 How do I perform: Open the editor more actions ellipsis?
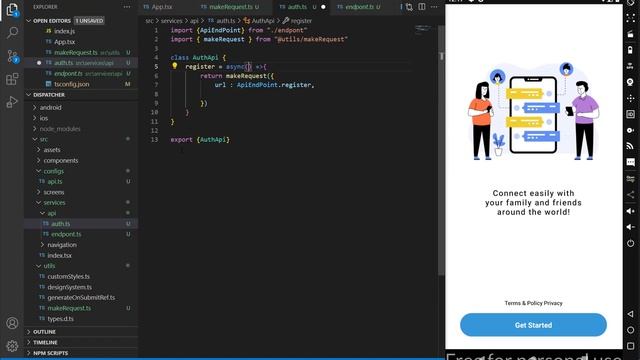pos(434,7)
